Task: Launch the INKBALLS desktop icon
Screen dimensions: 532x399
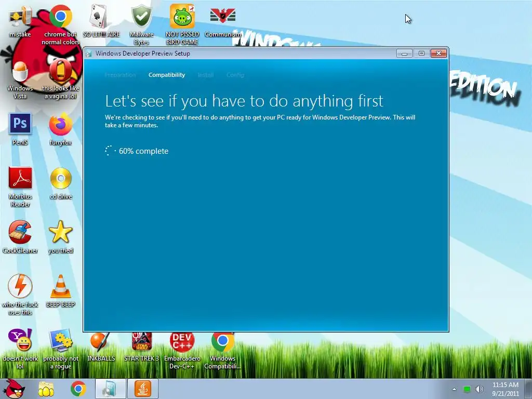Action: tap(101, 347)
